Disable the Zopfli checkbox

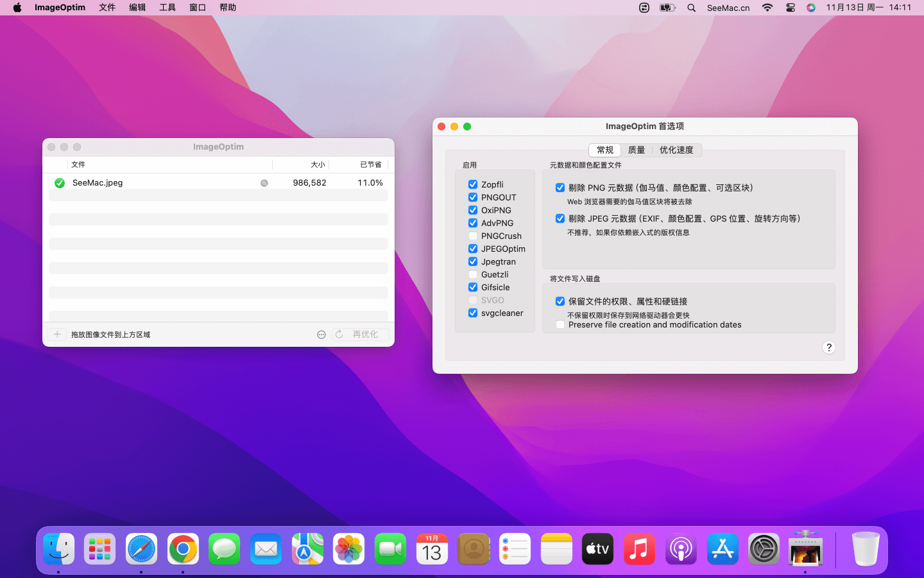click(x=473, y=184)
